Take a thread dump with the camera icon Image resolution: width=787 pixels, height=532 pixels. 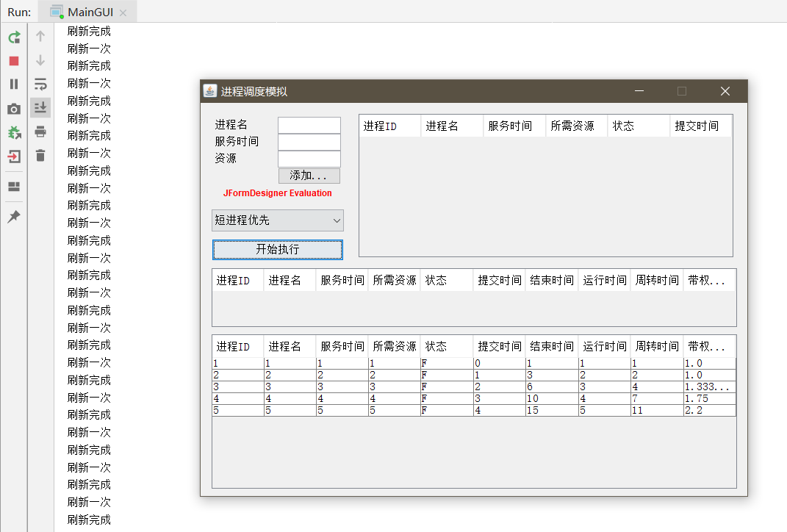tap(14, 109)
